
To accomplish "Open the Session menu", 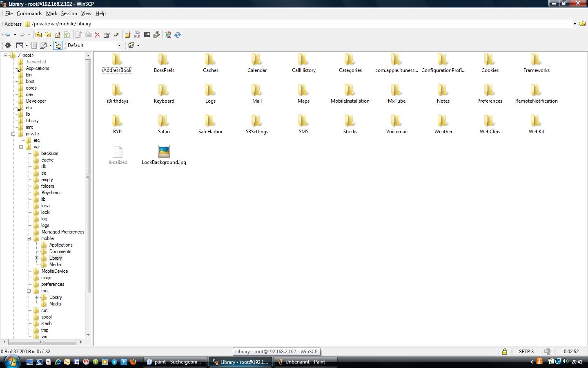I will click(69, 13).
